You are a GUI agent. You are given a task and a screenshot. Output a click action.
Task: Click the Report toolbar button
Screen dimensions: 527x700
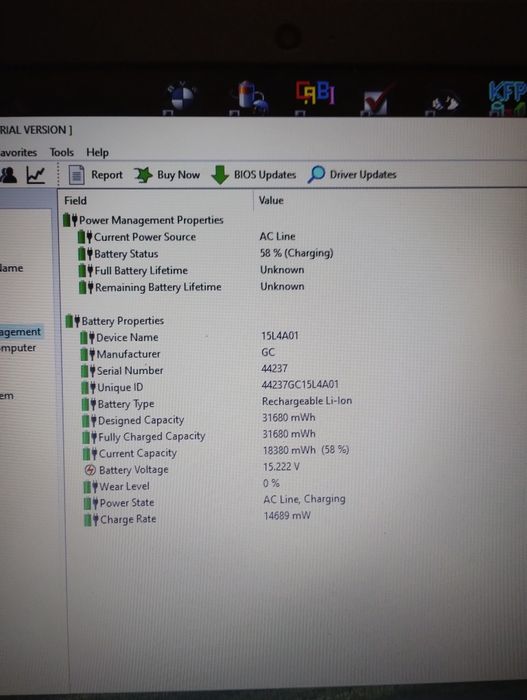96,175
